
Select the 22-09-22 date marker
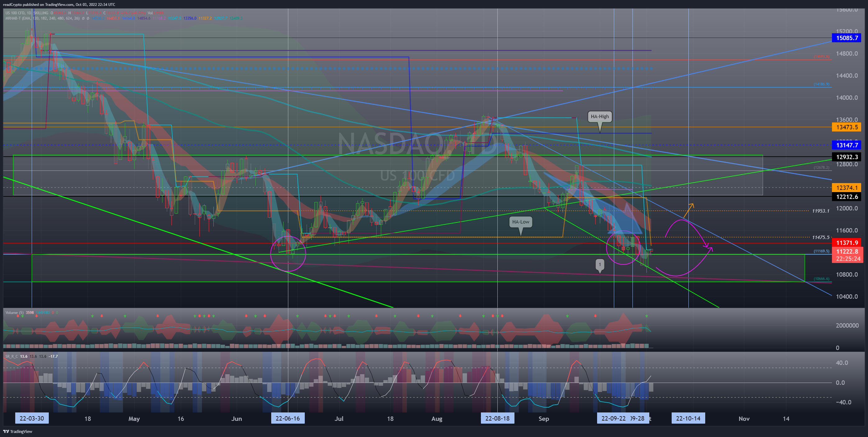[613, 418]
